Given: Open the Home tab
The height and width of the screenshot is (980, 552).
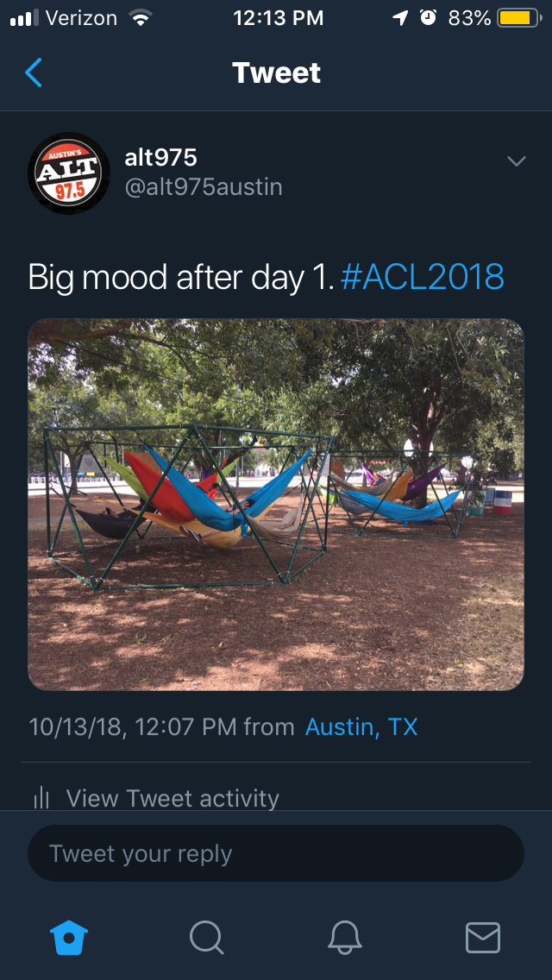Looking at the screenshot, I should (x=69, y=938).
